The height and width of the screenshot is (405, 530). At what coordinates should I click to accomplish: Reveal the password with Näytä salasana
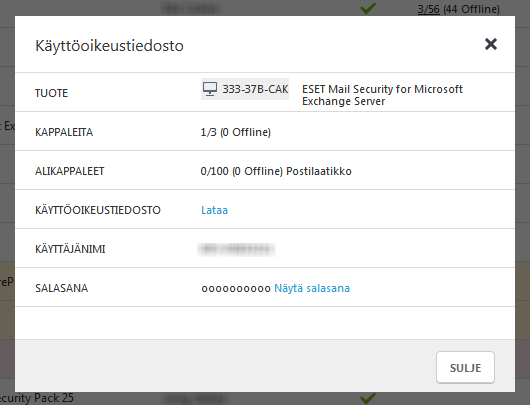point(312,288)
